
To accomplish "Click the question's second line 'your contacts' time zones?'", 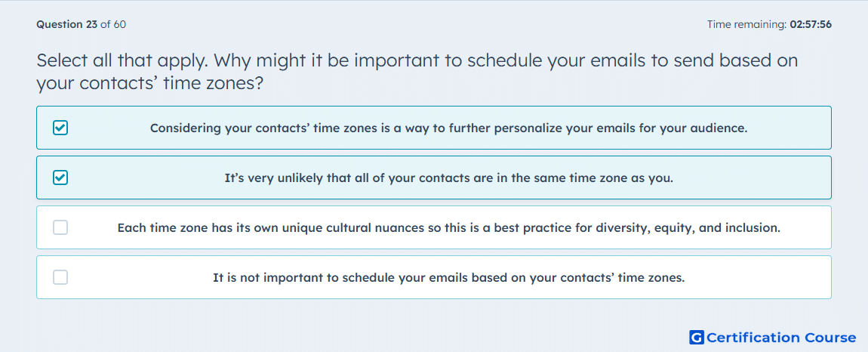I will [x=149, y=83].
